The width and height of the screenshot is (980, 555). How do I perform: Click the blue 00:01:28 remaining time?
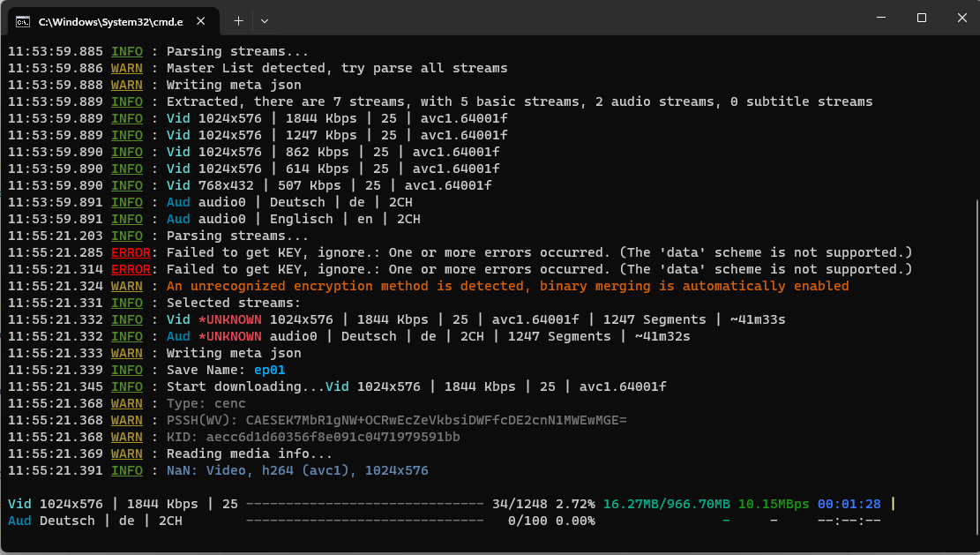[849, 504]
